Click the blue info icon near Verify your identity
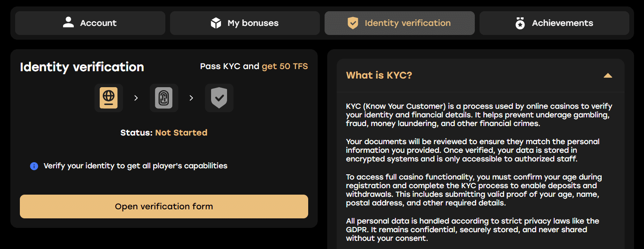Viewport: 644px width, 249px height. coord(34,166)
